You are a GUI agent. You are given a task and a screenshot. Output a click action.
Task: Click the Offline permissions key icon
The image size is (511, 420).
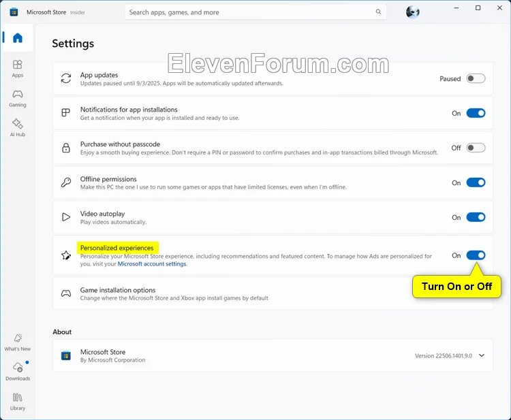66,182
